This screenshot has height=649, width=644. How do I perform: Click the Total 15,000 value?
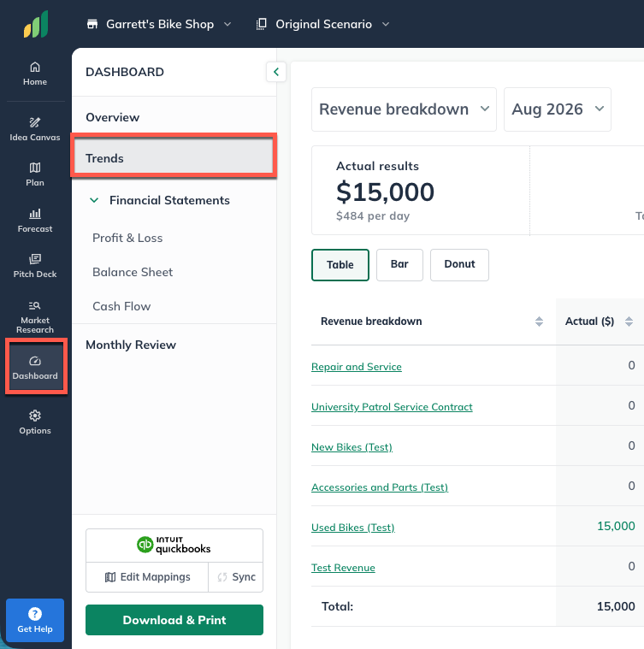pos(616,606)
